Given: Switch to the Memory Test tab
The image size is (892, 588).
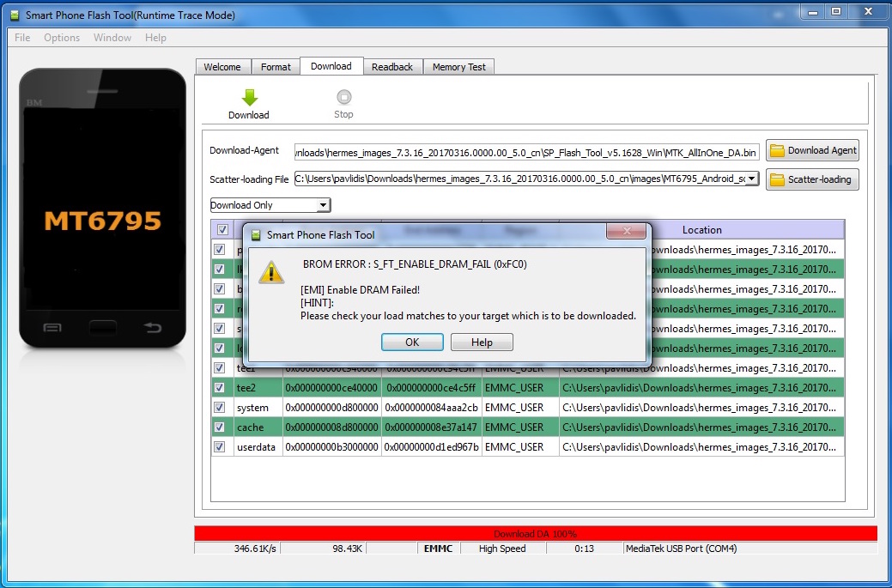Looking at the screenshot, I should (x=458, y=67).
